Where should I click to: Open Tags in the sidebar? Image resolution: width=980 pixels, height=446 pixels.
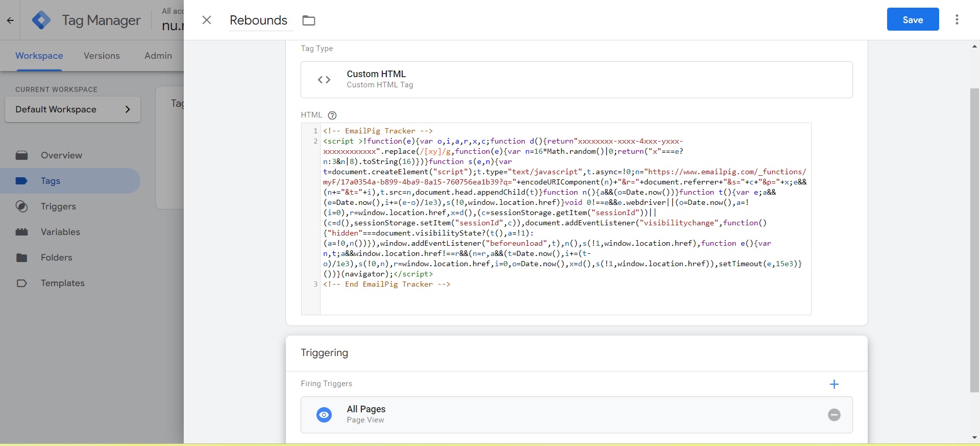click(x=70, y=181)
